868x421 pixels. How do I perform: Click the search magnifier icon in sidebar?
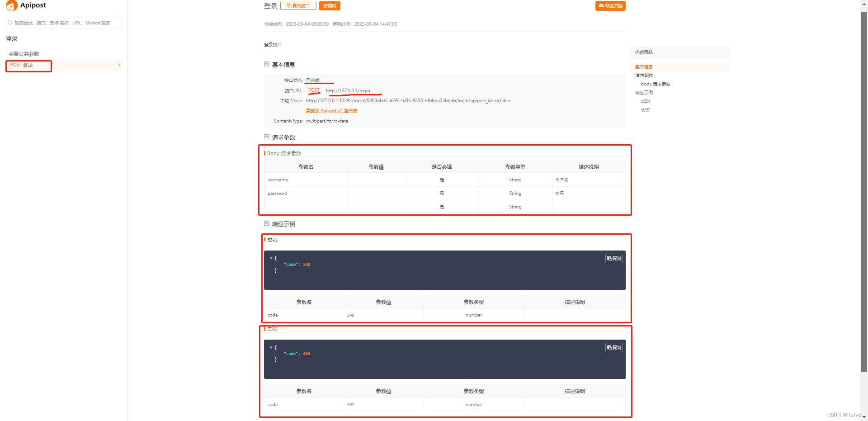click(x=10, y=23)
